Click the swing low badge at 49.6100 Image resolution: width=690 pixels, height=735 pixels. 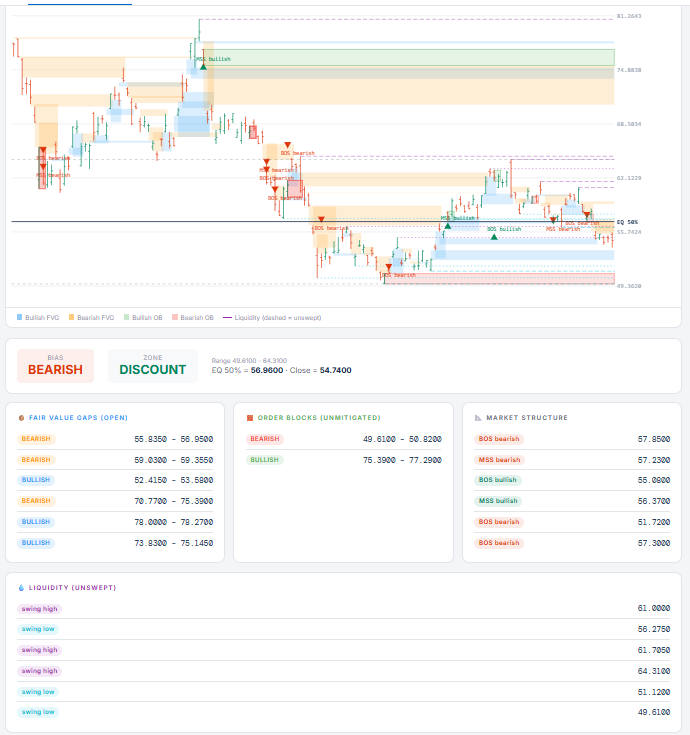tap(38, 712)
